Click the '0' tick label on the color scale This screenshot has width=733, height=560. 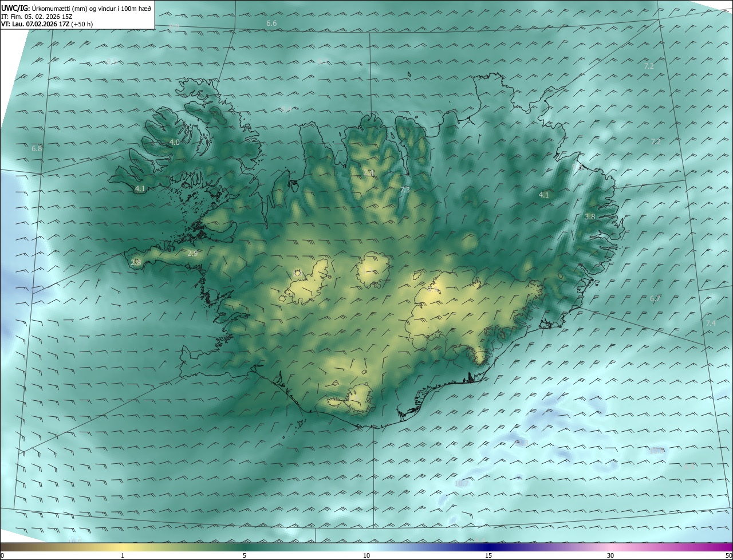coord(2,555)
